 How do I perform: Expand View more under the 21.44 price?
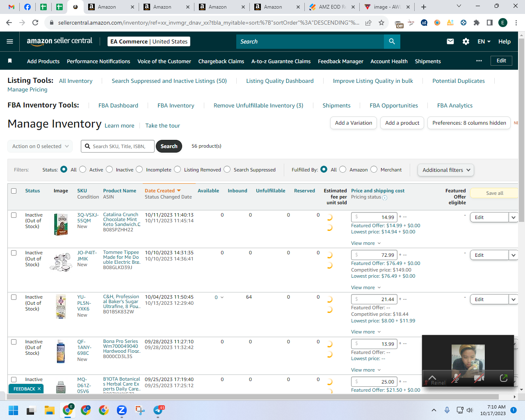366,332
